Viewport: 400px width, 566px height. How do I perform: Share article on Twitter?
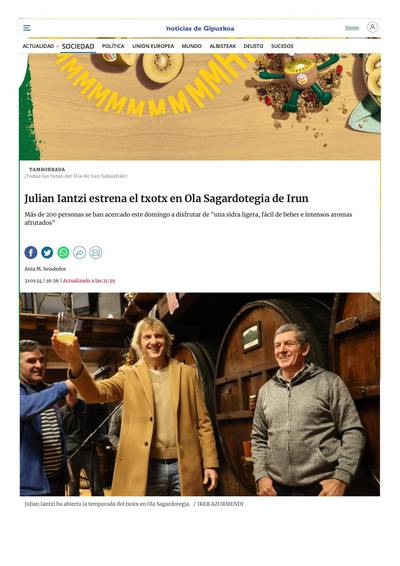click(x=47, y=252)
